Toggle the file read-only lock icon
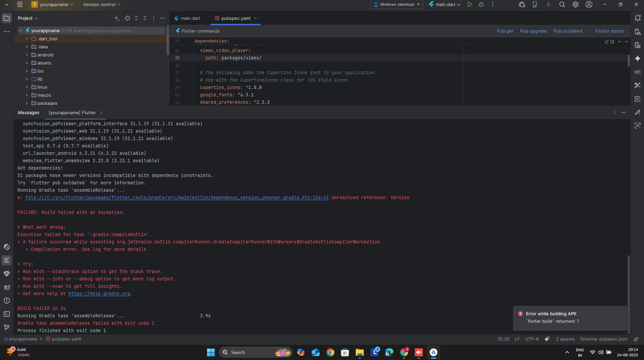 636,339
